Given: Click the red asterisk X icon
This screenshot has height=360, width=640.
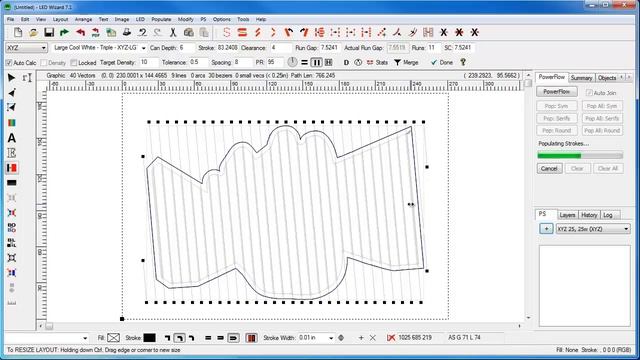Looking at the screenshot, I should (x=459, y=32).
